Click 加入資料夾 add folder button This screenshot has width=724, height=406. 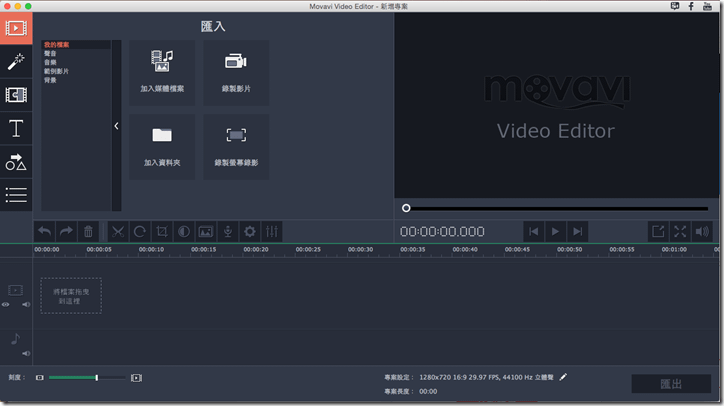(162, 147)
